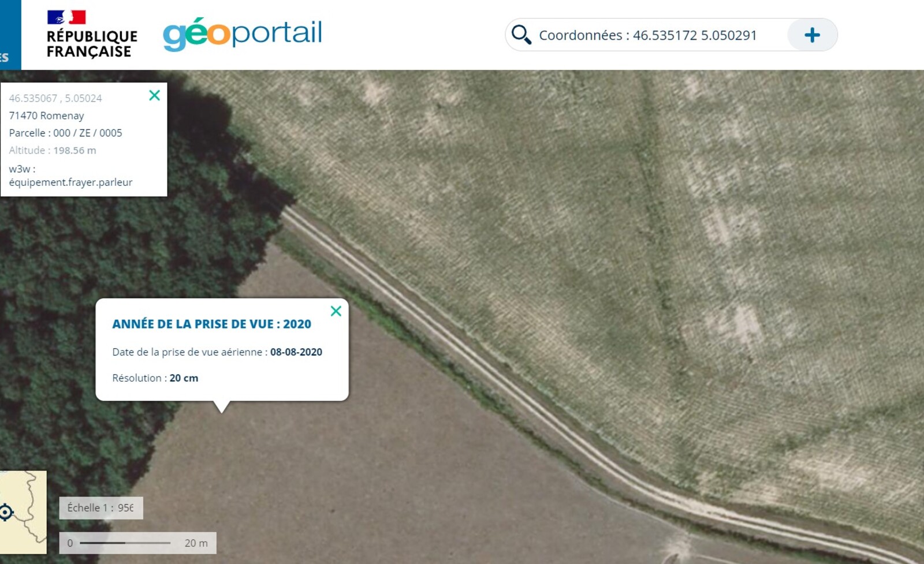Click the 0 to 20 m scale bar
Viewport: 924px width, 564px height.
(x=137, y=543)
